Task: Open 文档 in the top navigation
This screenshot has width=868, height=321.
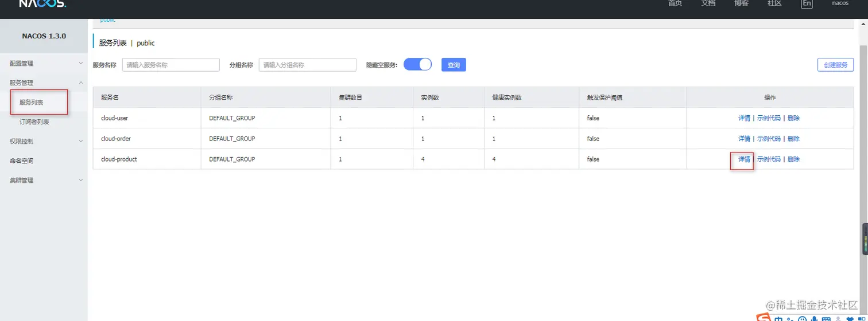Action: (x=708, y=3)
